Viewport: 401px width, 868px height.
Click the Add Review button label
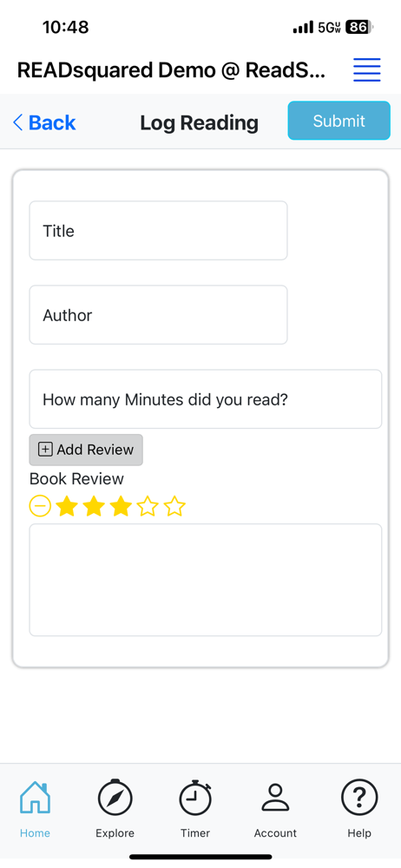[x=95, y=450]
